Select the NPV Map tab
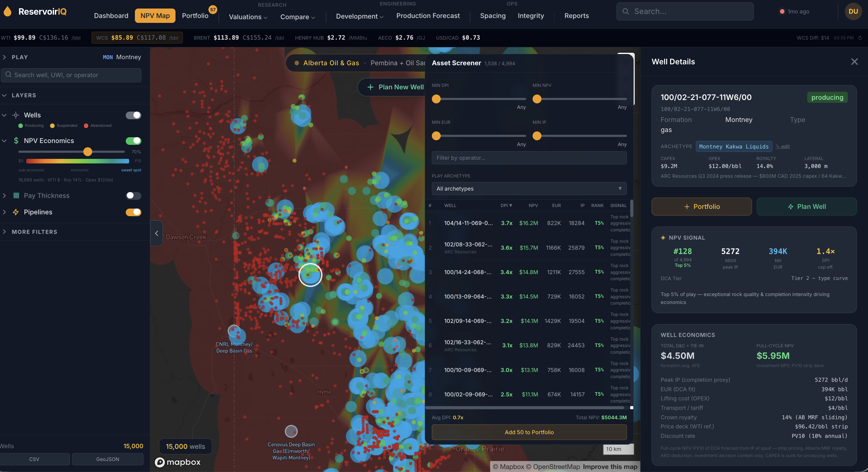This screenshot has width=868, height=472. click(155, 16)
